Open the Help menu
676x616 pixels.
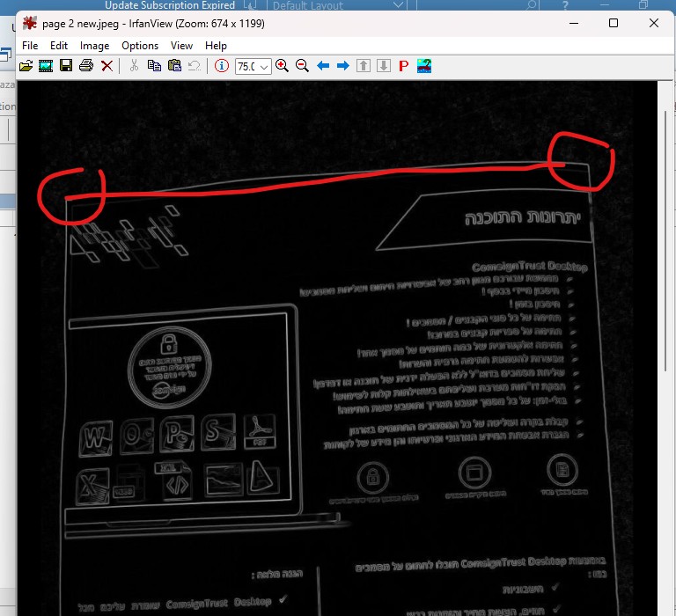[x=216, y=46]
